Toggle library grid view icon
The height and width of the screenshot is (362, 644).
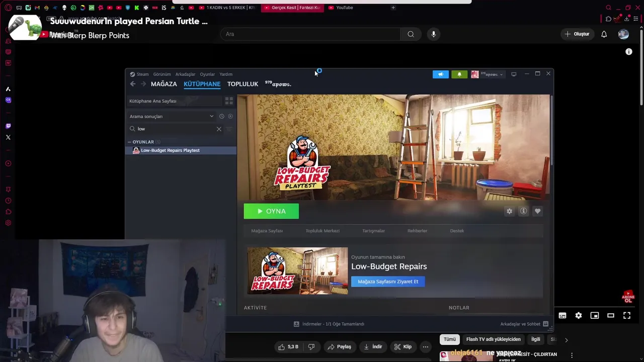pos(229,101)
